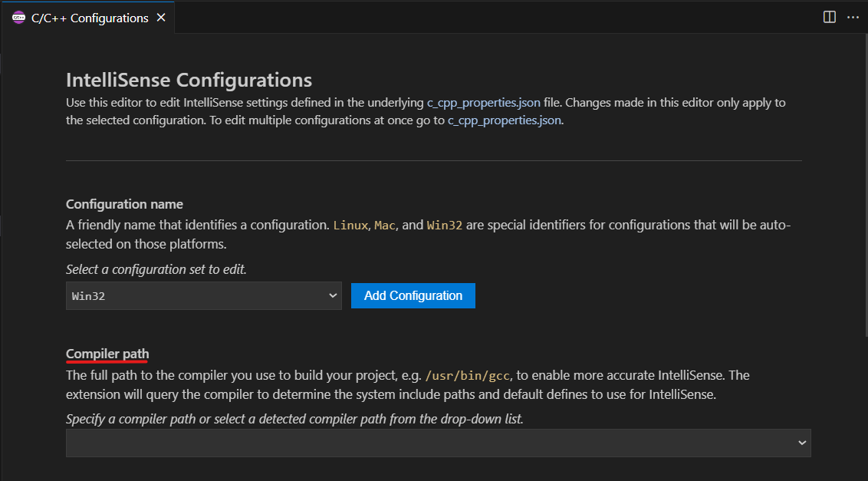This screenshot has height=481, width=868.
Task: Open the Split Editor icon in the top-right
Action: [x=829, y=17]
